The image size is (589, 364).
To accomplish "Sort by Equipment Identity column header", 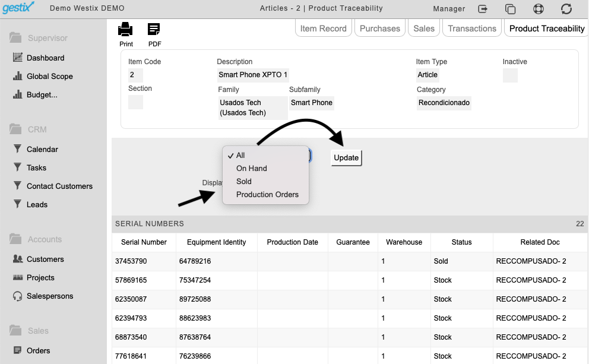I will click(x=216, y=242).
